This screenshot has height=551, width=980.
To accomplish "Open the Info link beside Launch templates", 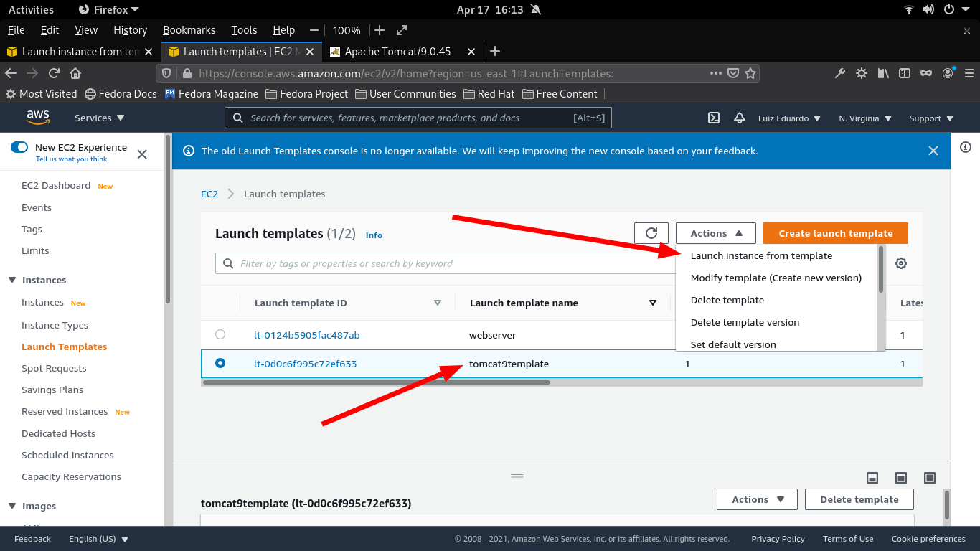I will click(x=374, y=235).
